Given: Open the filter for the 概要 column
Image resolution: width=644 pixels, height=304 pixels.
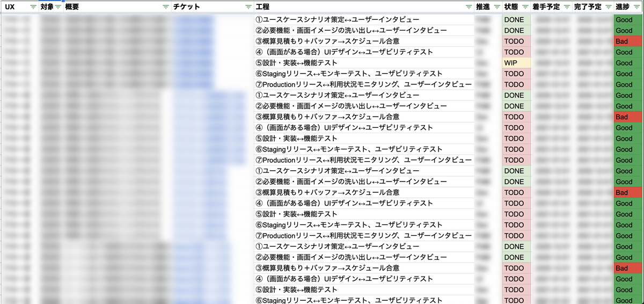Looking at the screenshot, I should tap(166, 8).
